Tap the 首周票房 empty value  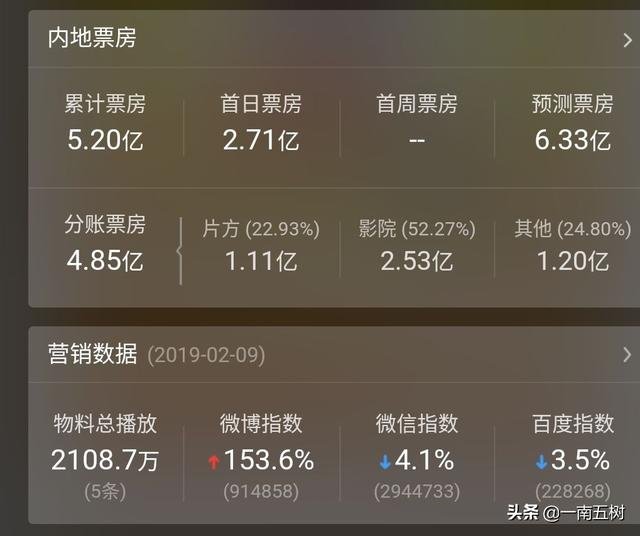click(417, 140)
